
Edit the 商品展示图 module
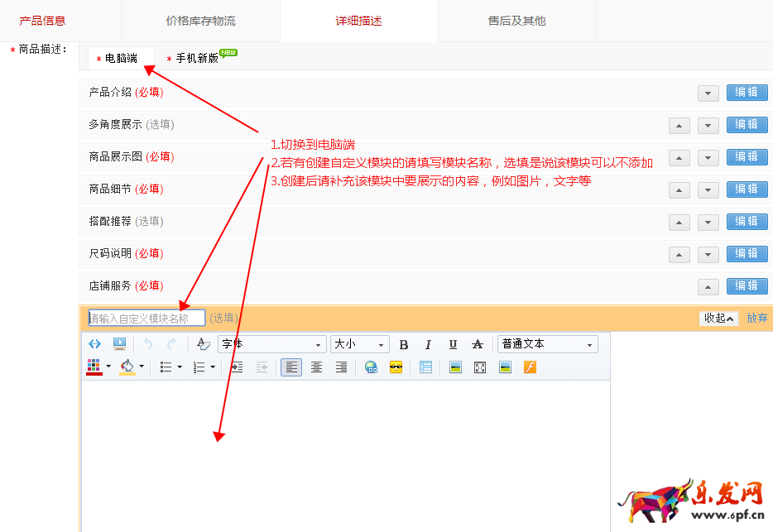(747, 157)
